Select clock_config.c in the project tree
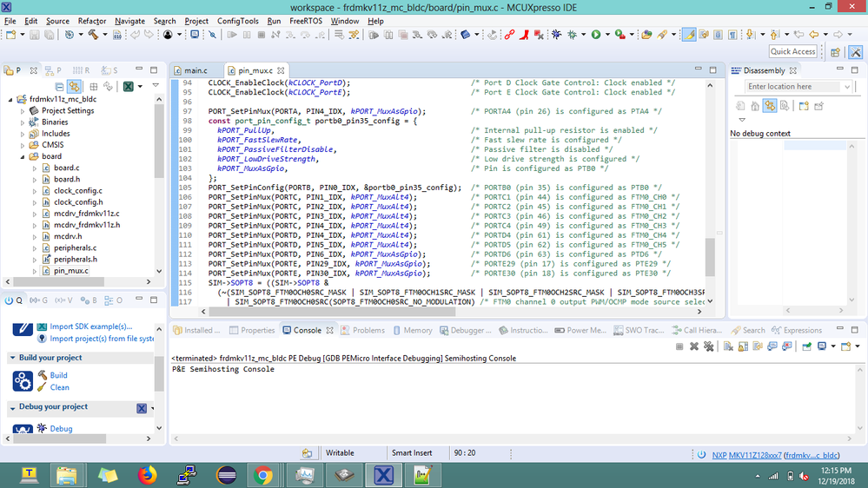Viewport: 868px width, 488px height. (x=78, y=190)
